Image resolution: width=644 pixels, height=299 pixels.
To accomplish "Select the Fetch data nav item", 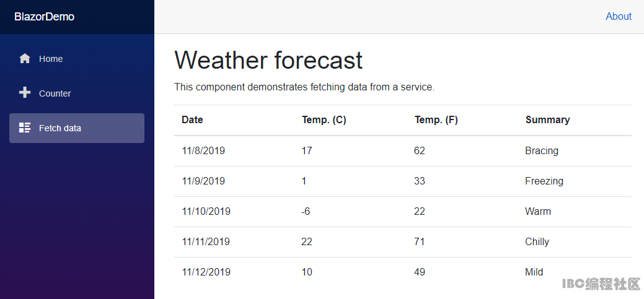I will coord(77,128).
